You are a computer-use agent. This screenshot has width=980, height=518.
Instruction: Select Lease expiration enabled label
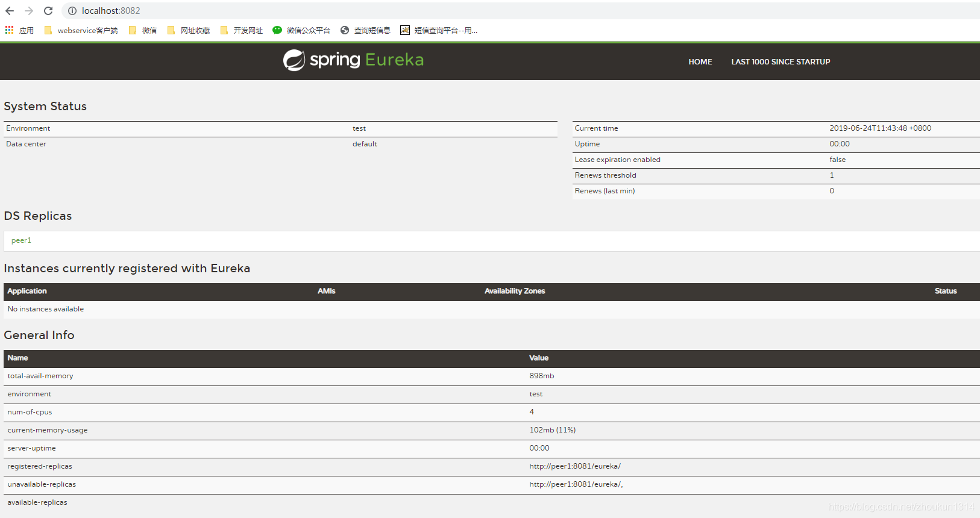click(x=618, y=160)
